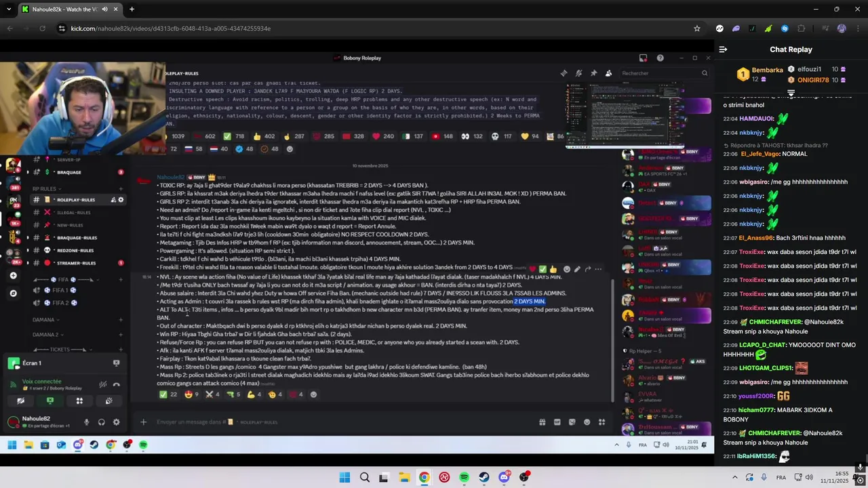
Task: Click the plus attach button in message bar
Action: tap(143, 422)
